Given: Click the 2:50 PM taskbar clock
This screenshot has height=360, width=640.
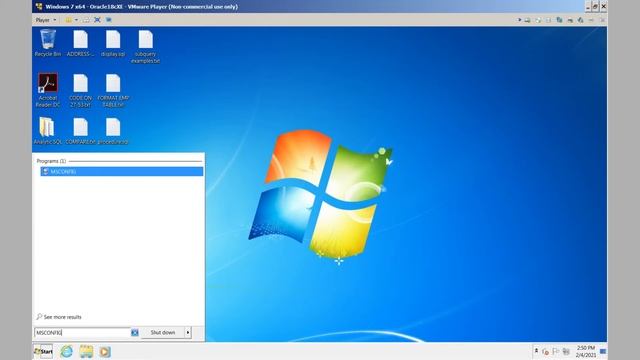Looking at the screenshot, I should pos(586,351).
